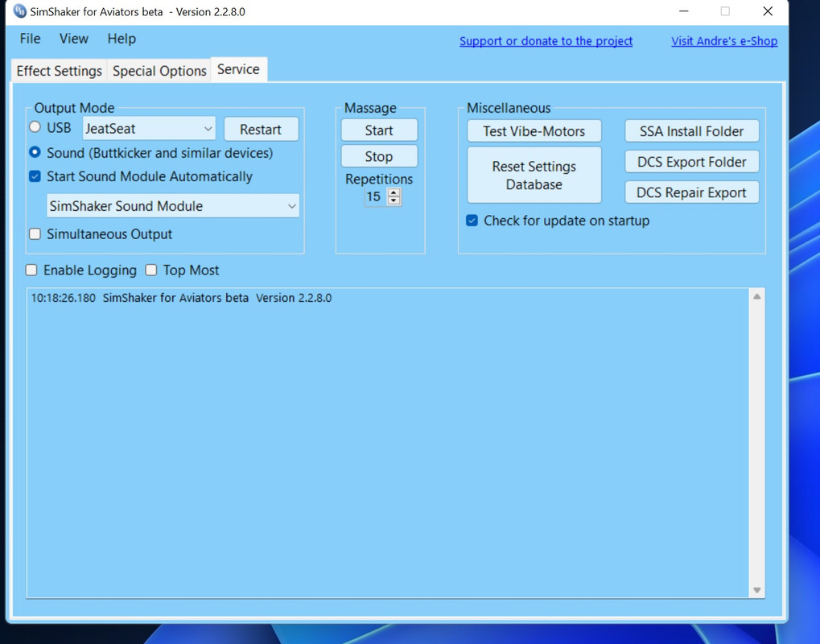This screenshot has width=820, height=644.
Task: Click log entry SimShaker for Aviators beta Version
Action: pyautogui.click(x=181, y=298)
